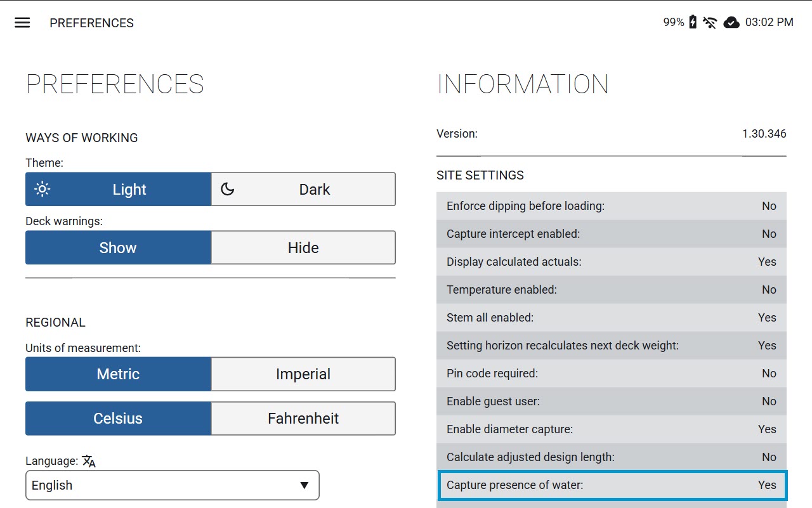Screen dimensions: 812x508
Task: Open the hamburger navigation menu
Action: pos(22,23)
